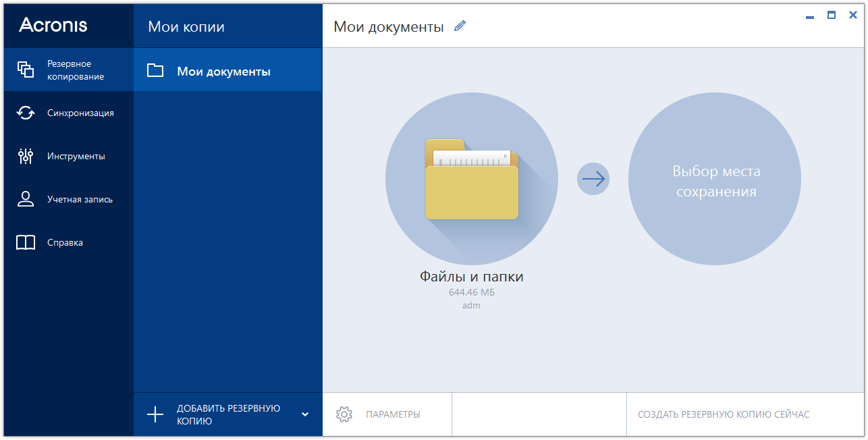Open the Синхронизация section
This screenshot has height=440, width=868.
[67, 113]
